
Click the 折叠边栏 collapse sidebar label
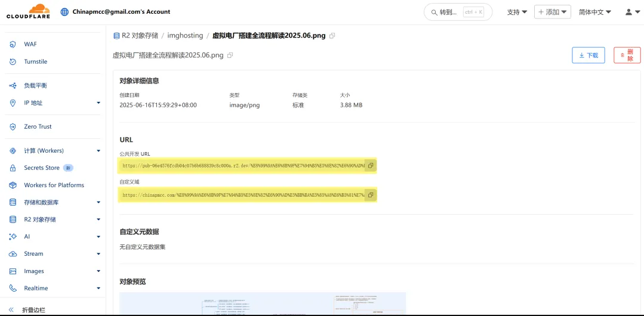pos(33,310)
